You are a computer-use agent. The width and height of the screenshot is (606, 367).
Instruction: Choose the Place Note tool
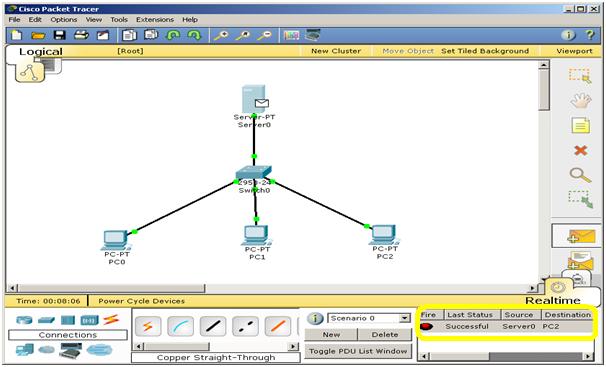(x=580, y=126)
